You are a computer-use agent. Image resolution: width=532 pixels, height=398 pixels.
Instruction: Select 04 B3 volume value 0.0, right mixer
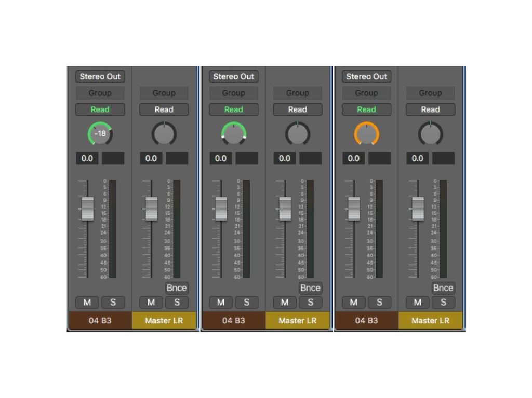tap(353, 158)
